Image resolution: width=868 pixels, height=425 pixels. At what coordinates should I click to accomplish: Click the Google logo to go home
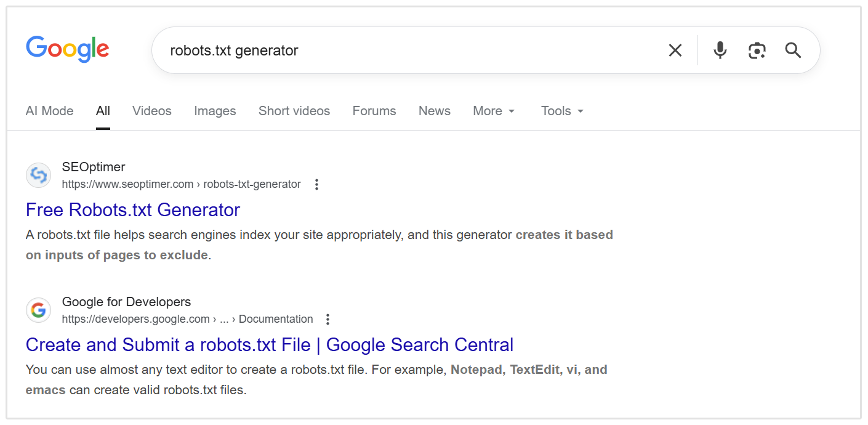(x=67, y=49)
